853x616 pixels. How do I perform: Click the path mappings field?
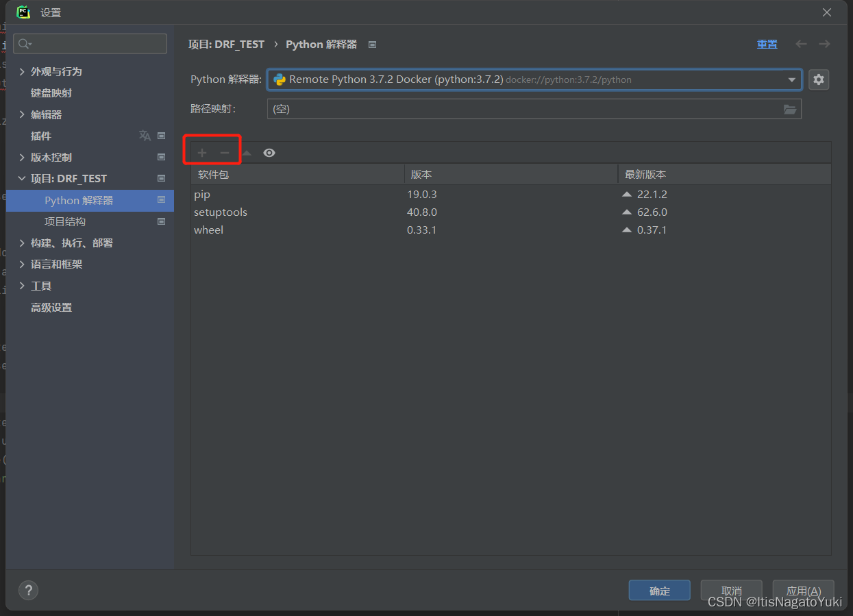(534, 109)
